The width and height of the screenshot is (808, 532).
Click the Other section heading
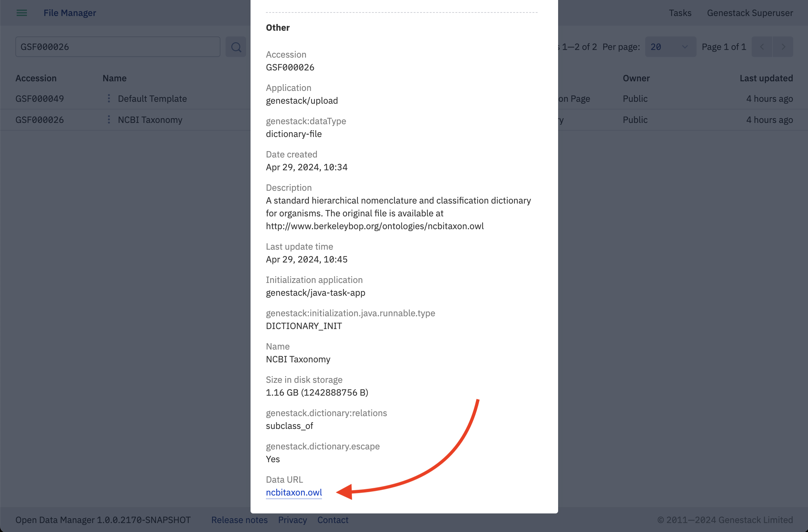point(278,28)
